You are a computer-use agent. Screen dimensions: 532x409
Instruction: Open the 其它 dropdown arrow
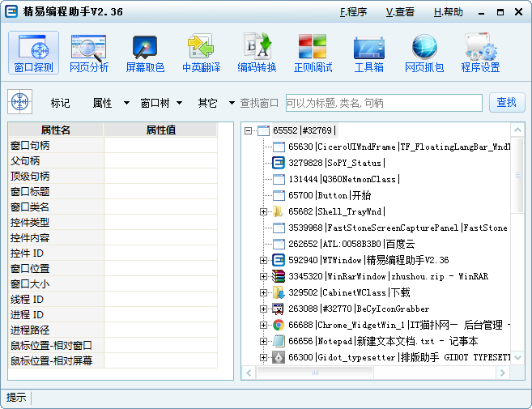pyautogui.click(x=232, y=103)
